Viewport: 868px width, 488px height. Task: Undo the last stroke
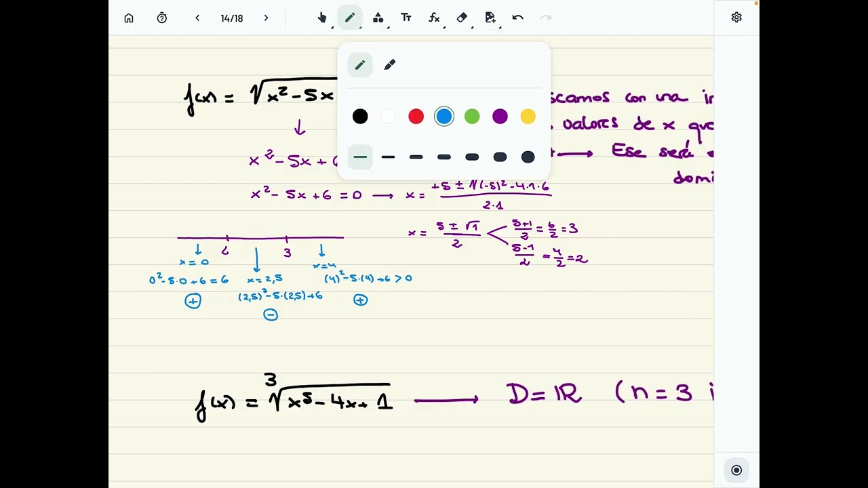click(x=518, y=18)
